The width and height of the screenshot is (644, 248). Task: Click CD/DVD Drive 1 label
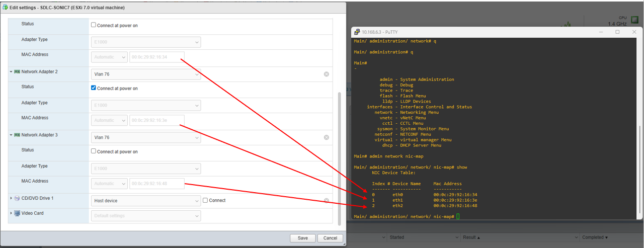(37, 199)
